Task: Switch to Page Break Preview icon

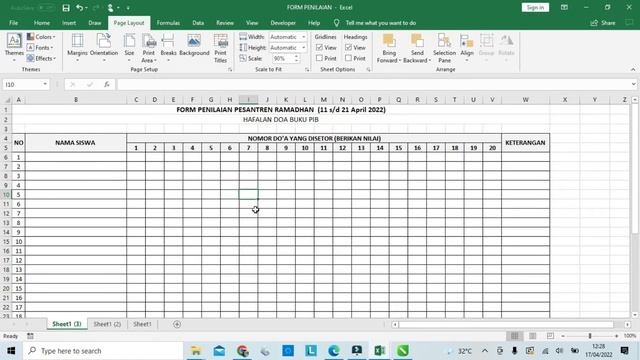Action: point(550,336)
